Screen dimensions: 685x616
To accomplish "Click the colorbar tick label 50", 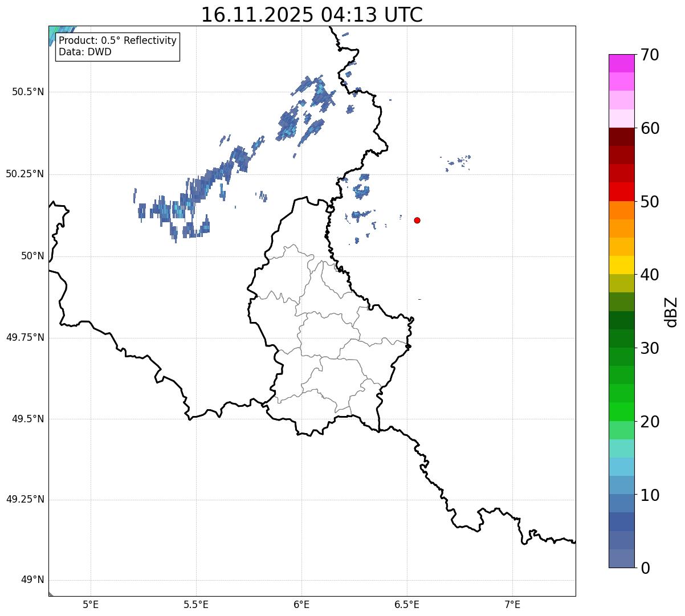I will (650, 202).
